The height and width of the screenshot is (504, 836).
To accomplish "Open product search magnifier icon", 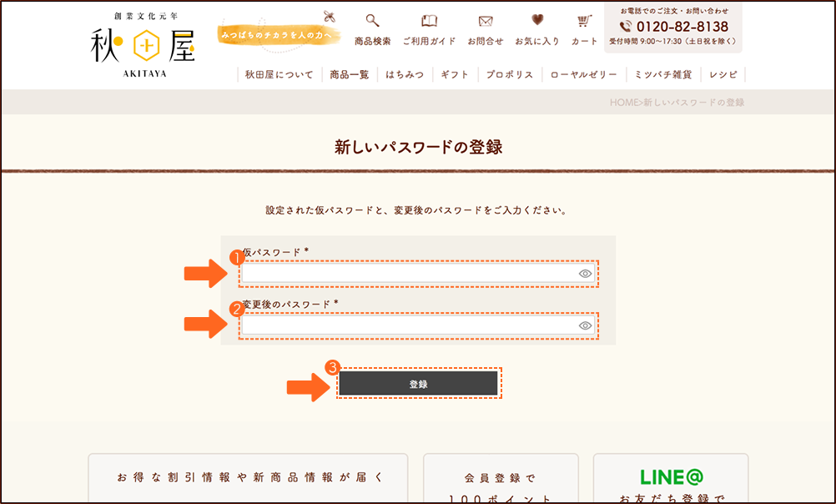I will pyautogui.click(x=372, y=22).
